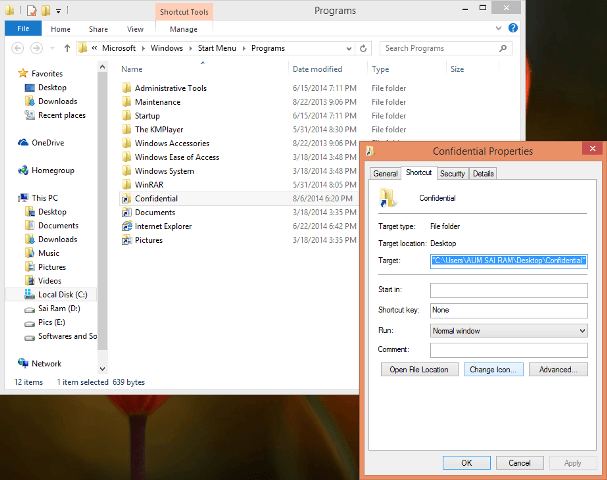Viewport: 607px width, 480px height.
Task: Switch to the View ribbon tab
Action: point(135,29)
